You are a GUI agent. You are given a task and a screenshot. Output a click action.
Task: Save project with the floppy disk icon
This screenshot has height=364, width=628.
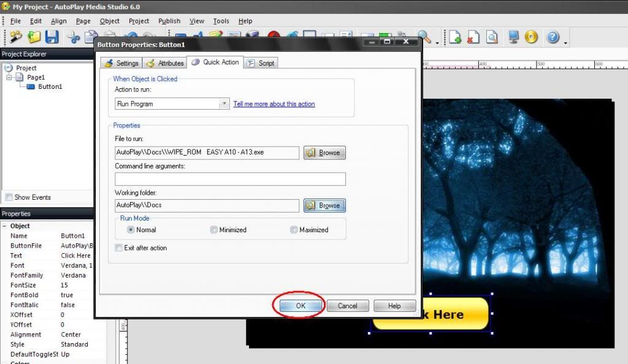coord(52,37)
